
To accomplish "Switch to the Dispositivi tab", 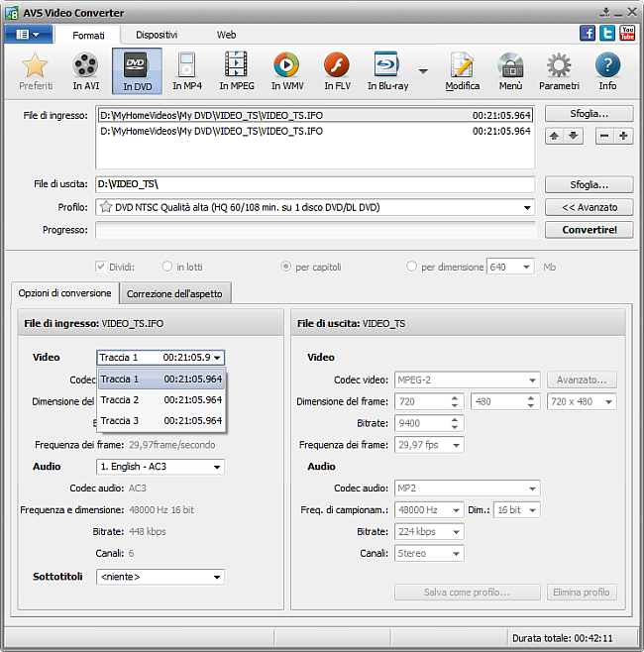I will [157, 35].
